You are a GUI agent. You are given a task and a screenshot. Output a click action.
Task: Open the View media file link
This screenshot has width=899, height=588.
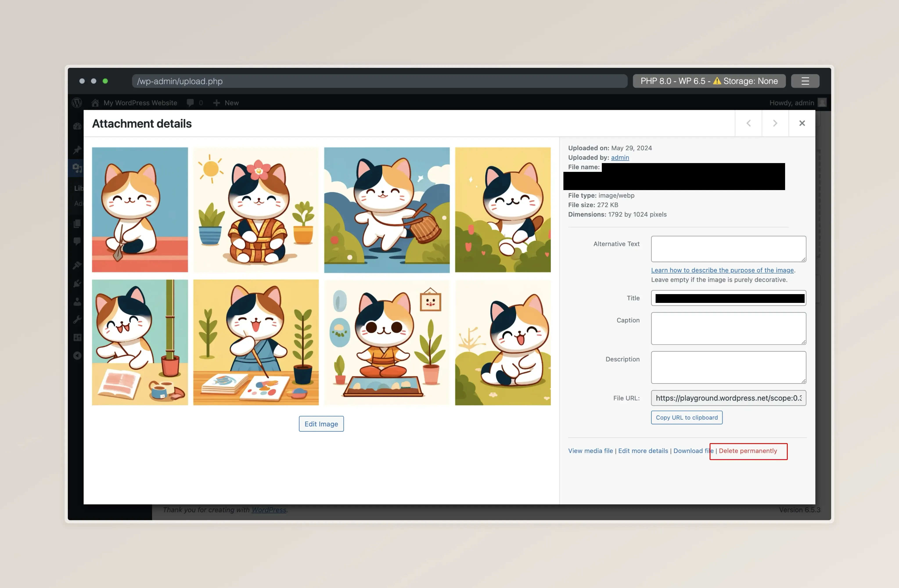pos(590,451)
